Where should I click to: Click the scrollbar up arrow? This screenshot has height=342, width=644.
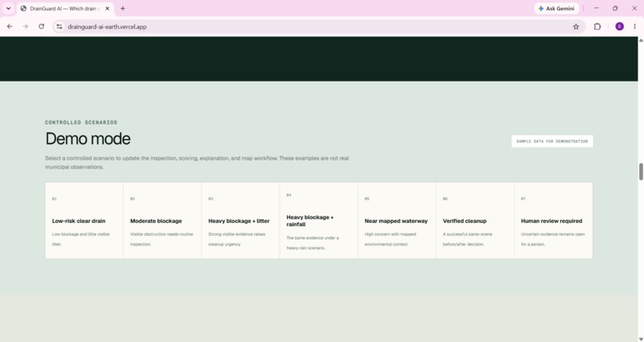(x=641, y=40)
